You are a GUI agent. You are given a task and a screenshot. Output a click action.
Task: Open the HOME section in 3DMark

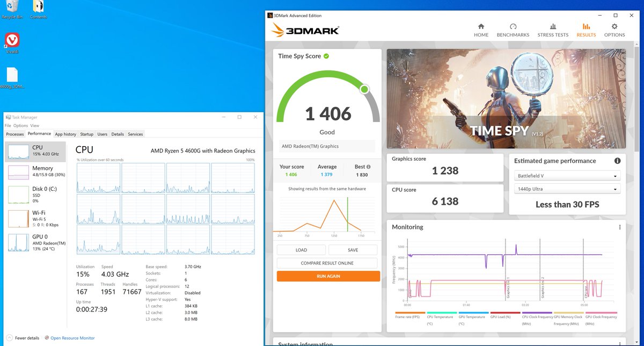click(481, 30)
